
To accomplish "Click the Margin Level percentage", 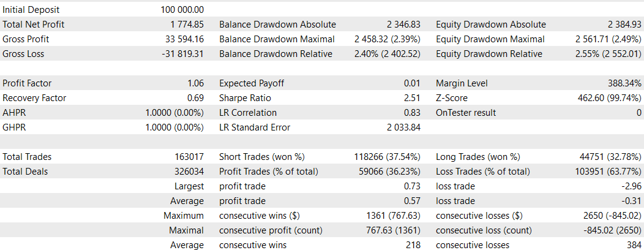I will [x=621, y=83].
